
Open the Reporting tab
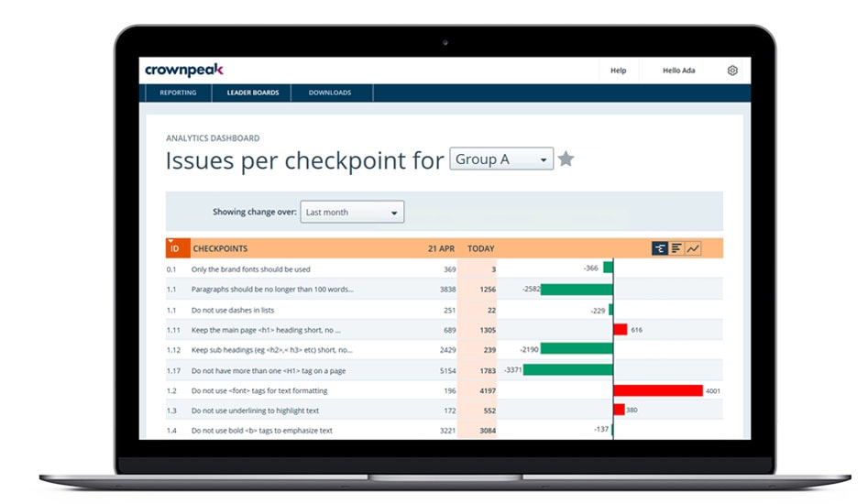coord(178,93)
